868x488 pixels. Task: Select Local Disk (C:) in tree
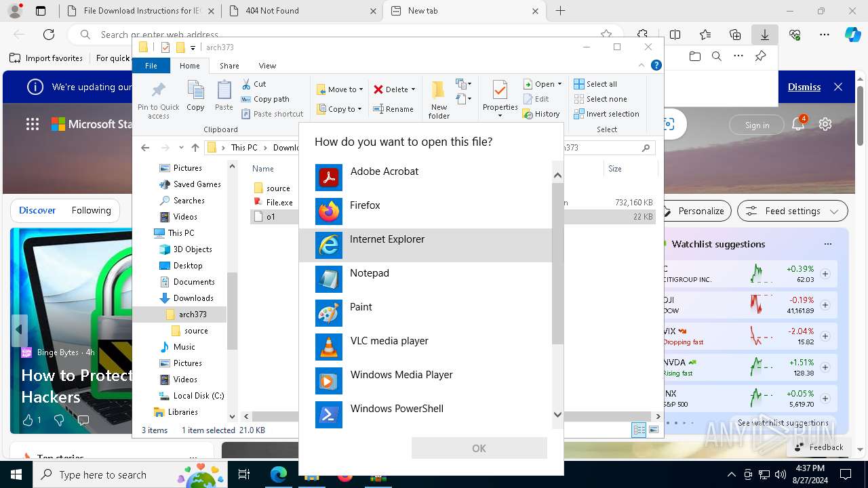[191, 396]
